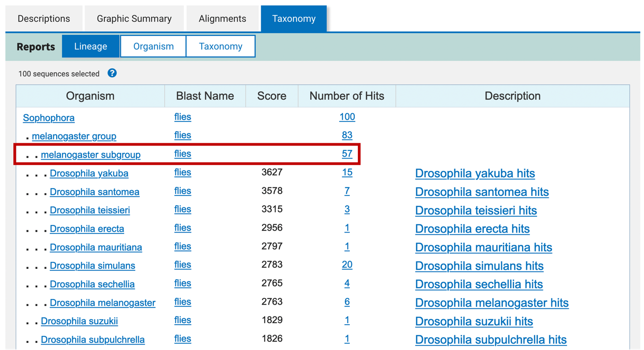The width and height of the screenshot is (644, 350).
Task: Open the Drosophila subpulchrella organism link
Action: [x=93, y=340]
